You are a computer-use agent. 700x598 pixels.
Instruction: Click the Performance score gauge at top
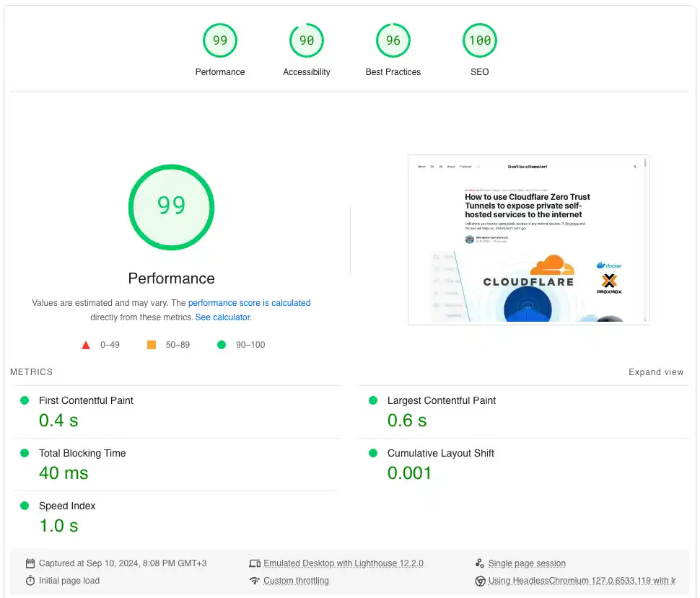pyautogui.click(x=220, y=41)
